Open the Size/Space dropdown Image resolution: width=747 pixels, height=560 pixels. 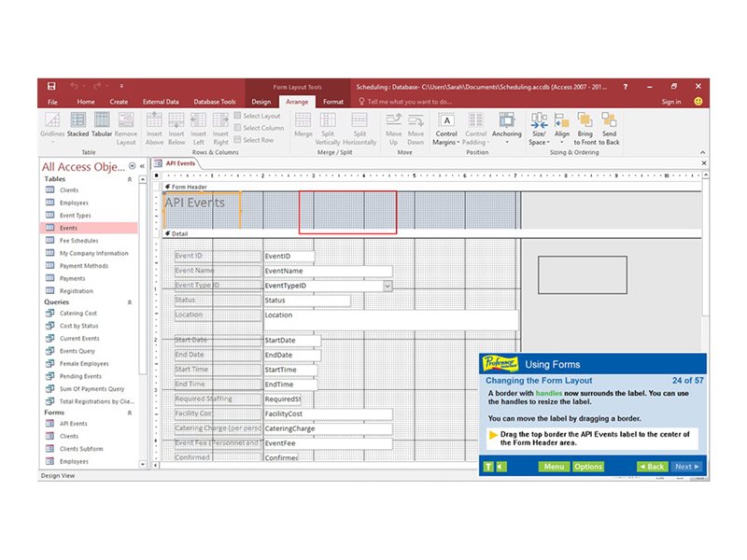(x=538, y=128)
